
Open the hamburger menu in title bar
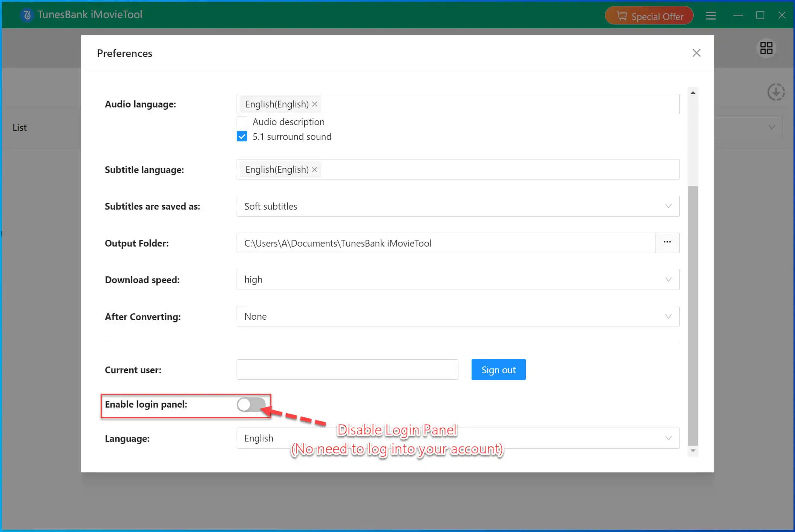[711, 15]
